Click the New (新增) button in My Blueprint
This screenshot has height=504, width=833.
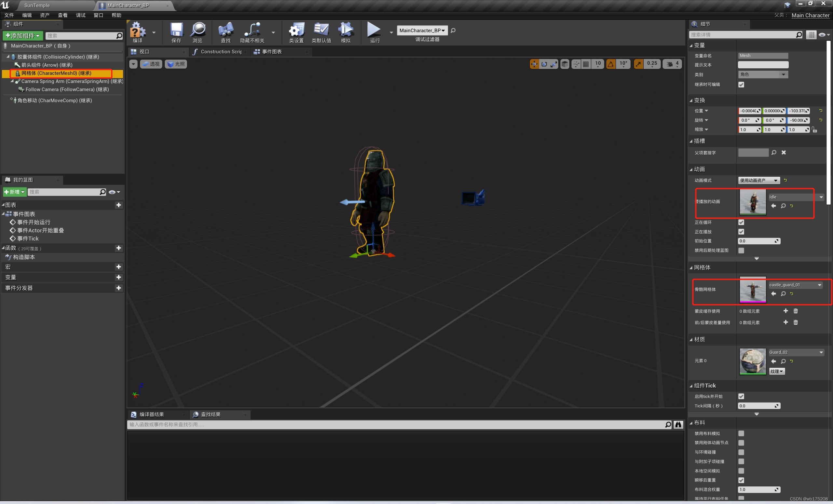click(x=15, y=192)
